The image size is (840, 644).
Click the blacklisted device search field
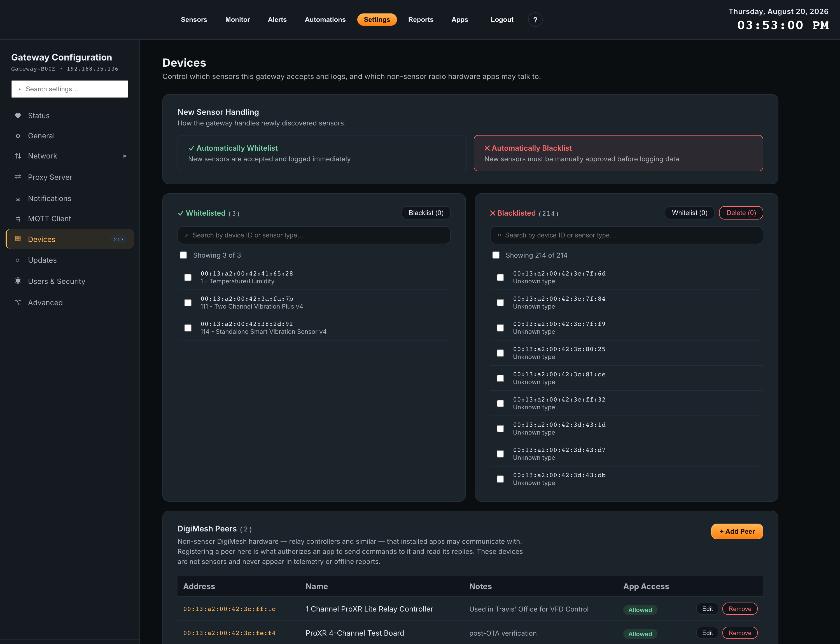(x=626, y=235)
